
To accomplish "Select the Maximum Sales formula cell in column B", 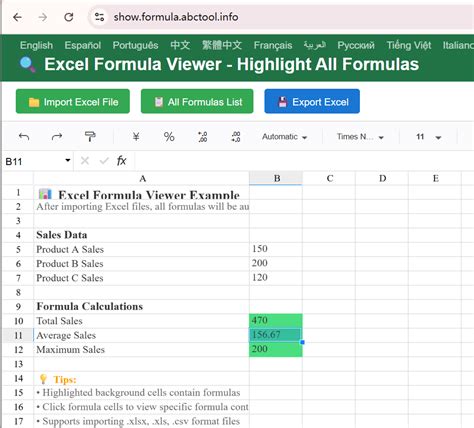I will (x=276, y=349).
